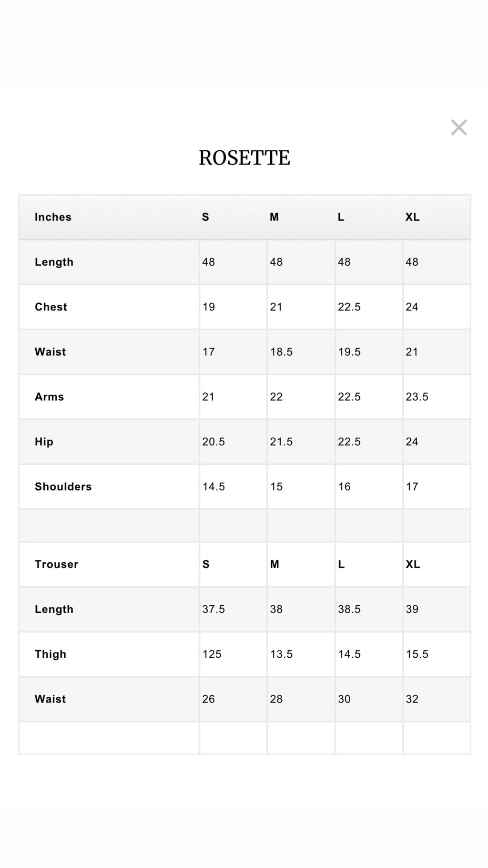Click the Inches column header

tap(53, 217)
